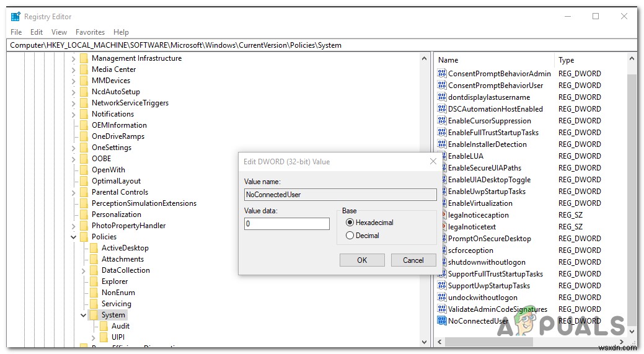The height and width of the screenshot is (354, 644).
Task: Select the NetworkServiceTriggers key
Action: (x=130, y=103)
